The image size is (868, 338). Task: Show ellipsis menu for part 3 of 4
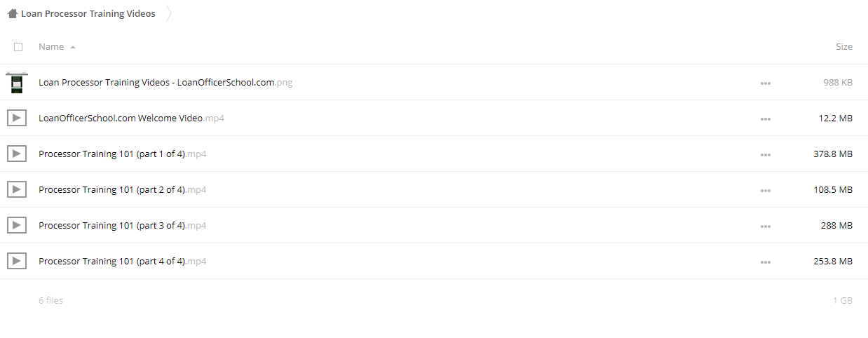(x=765, y=227)
